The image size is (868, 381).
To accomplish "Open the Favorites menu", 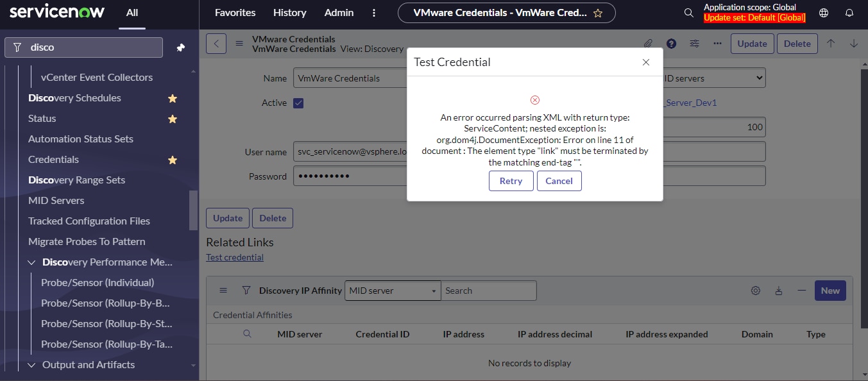I will coord(235,13).
